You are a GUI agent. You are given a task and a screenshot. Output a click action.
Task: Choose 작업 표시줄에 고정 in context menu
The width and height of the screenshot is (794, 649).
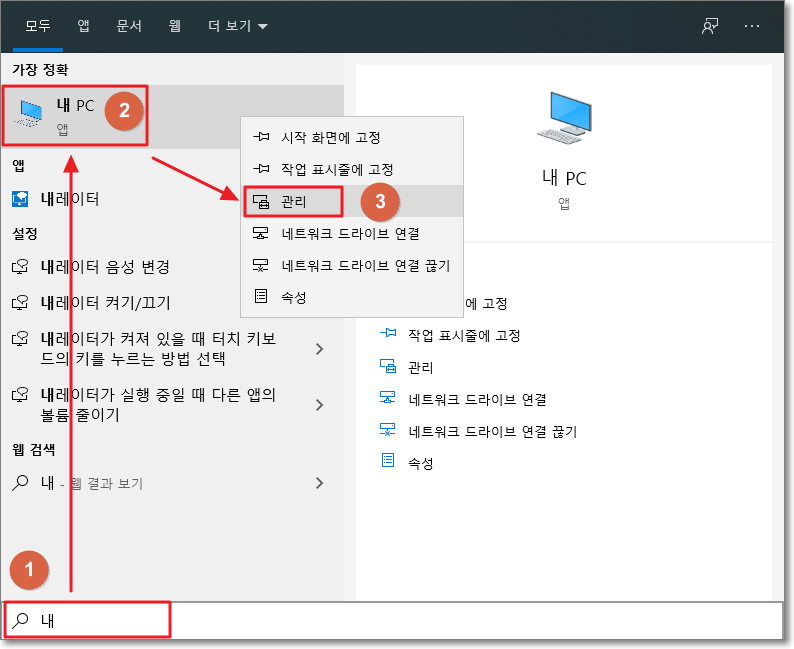pos(351,170)
